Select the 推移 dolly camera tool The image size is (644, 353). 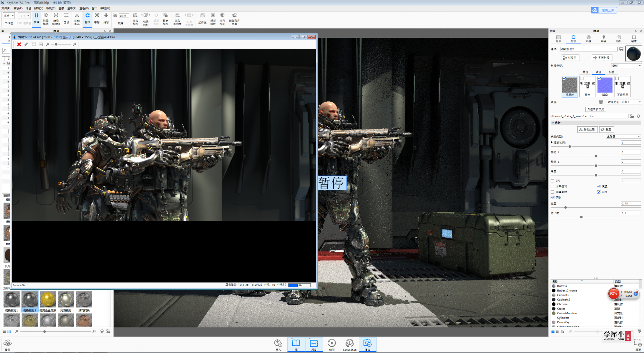(x=106, y=18)
